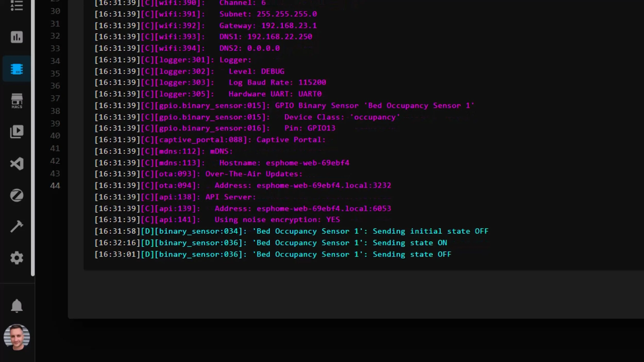Viewport: 644px width, 362px height.
Task: Click line number 37 in the gutter
Action: pyautogui.click(x=55, y=98)
